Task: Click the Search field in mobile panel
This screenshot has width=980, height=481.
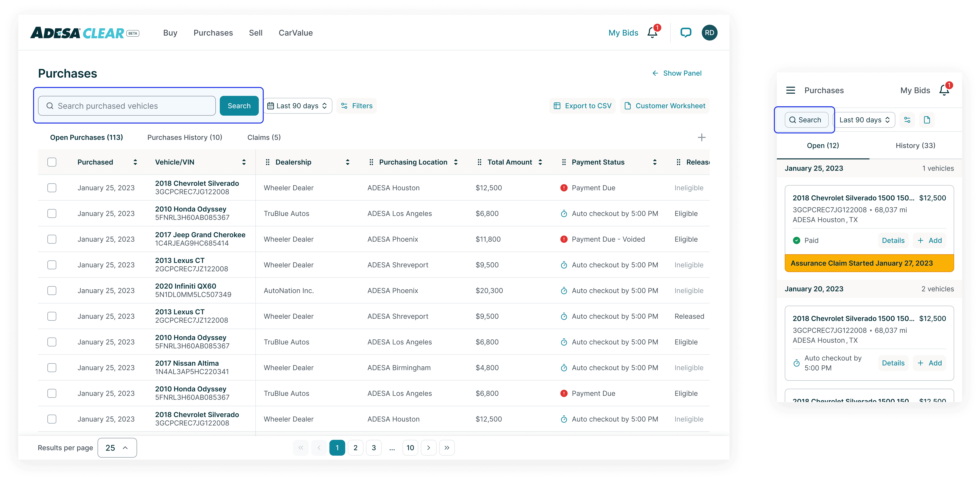Action: click(806, 120)
